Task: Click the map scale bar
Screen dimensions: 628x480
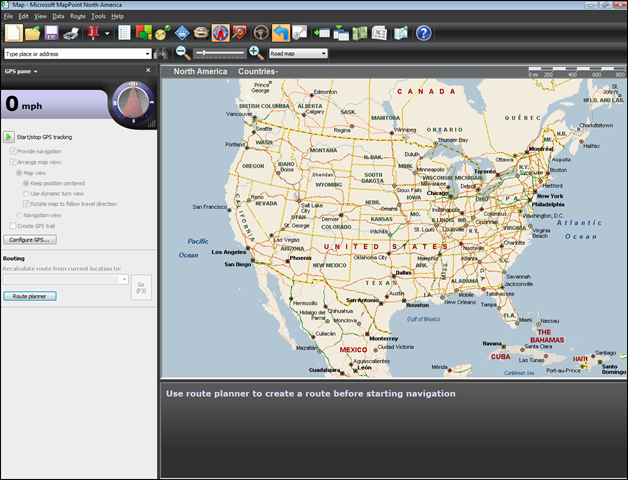Action: tap(576, 72)
